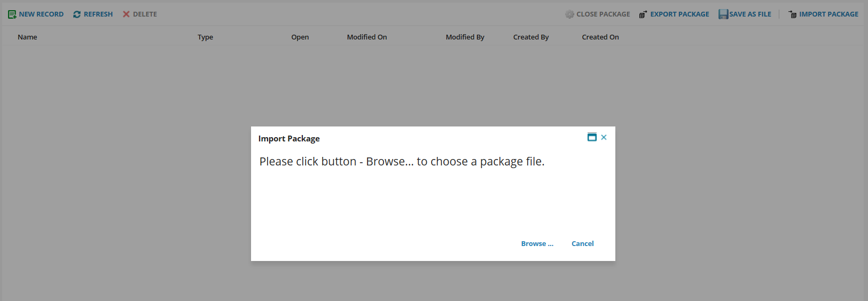
Task: Sort by the Created On column
Action: (x=600, y=37)
